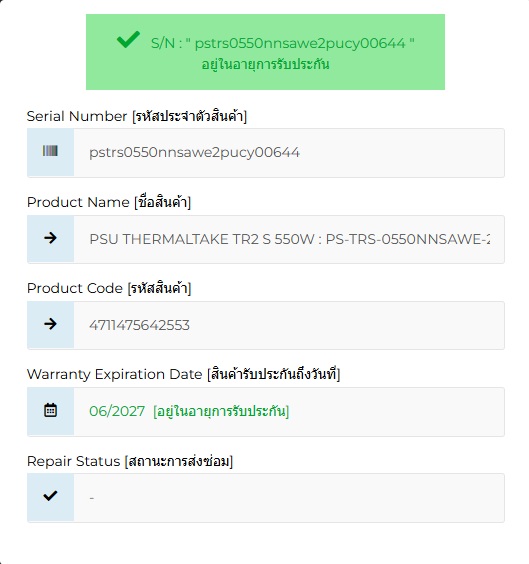Select the Product Name field with PSU THERMALTAKE

[289, 239]
